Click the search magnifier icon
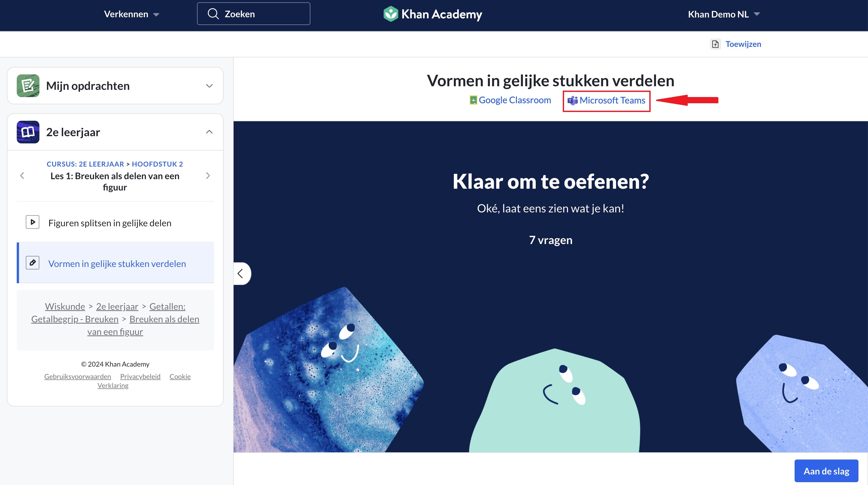Viewport: 868px width, 485px height. 213,14
